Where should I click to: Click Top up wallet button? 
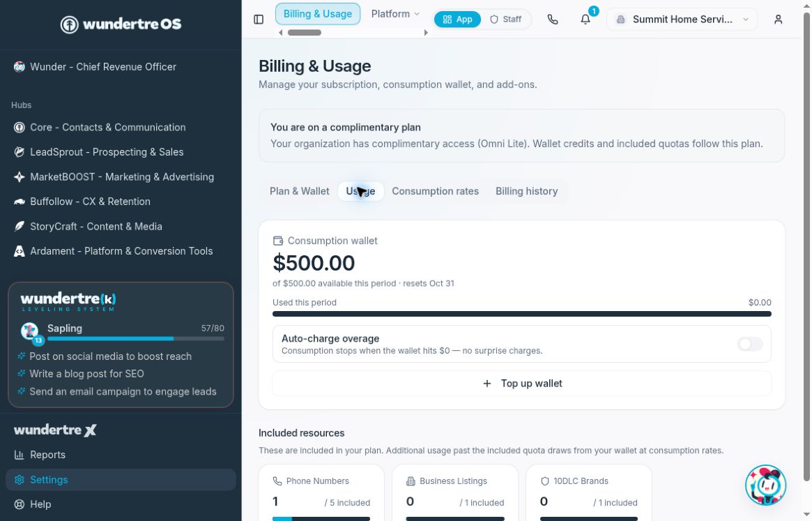(521, 384)
